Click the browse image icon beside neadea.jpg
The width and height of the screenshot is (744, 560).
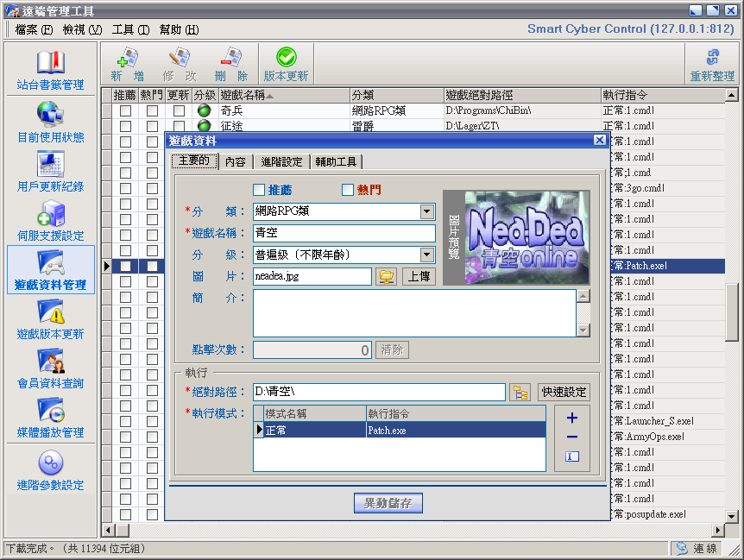click(x=386, y=276)
